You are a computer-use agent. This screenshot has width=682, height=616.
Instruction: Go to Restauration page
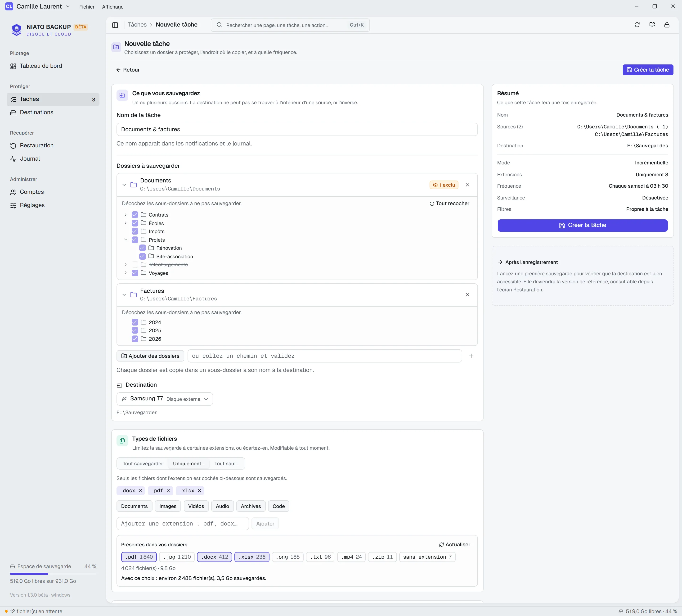click(x=53, y=145)
